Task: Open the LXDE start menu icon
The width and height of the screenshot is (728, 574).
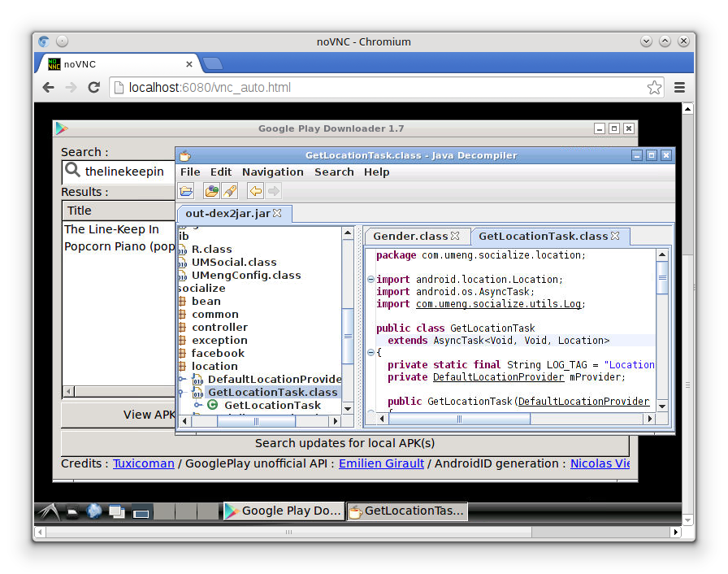Action: tap(50, 511)
